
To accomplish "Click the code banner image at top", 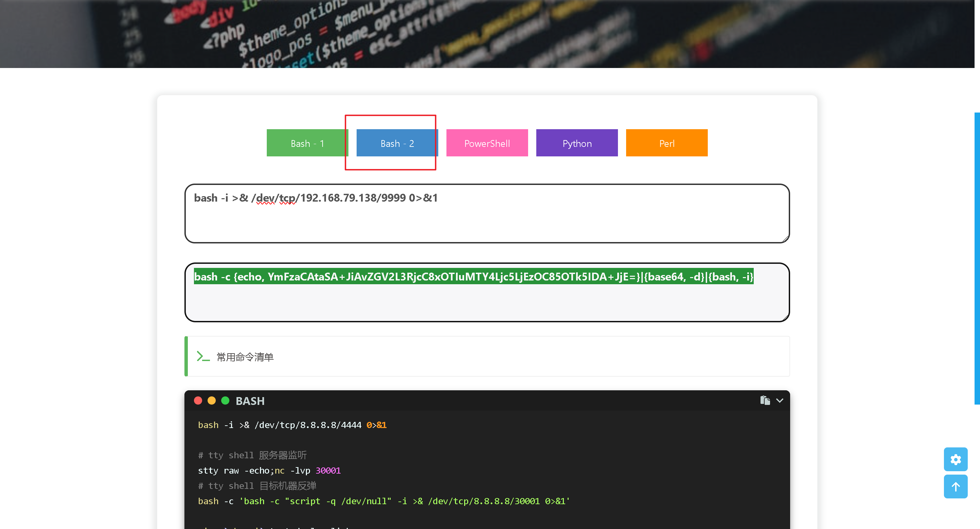I will tap(487, 34).
